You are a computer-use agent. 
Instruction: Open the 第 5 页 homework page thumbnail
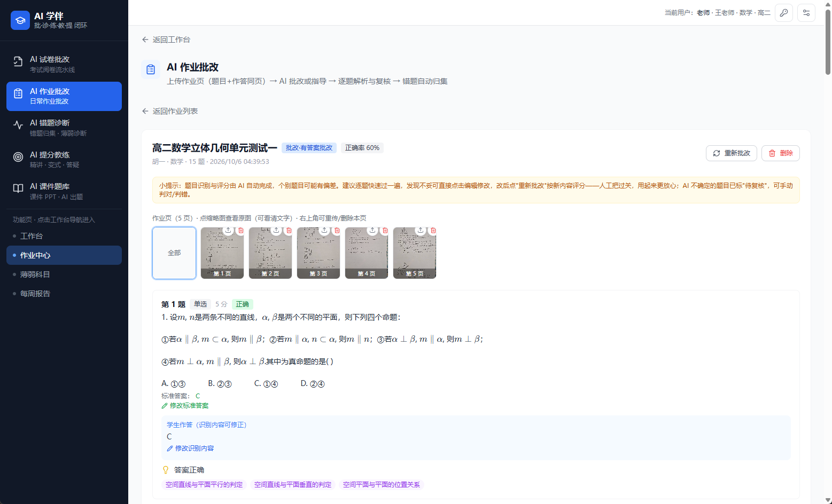tap(415, 253)
